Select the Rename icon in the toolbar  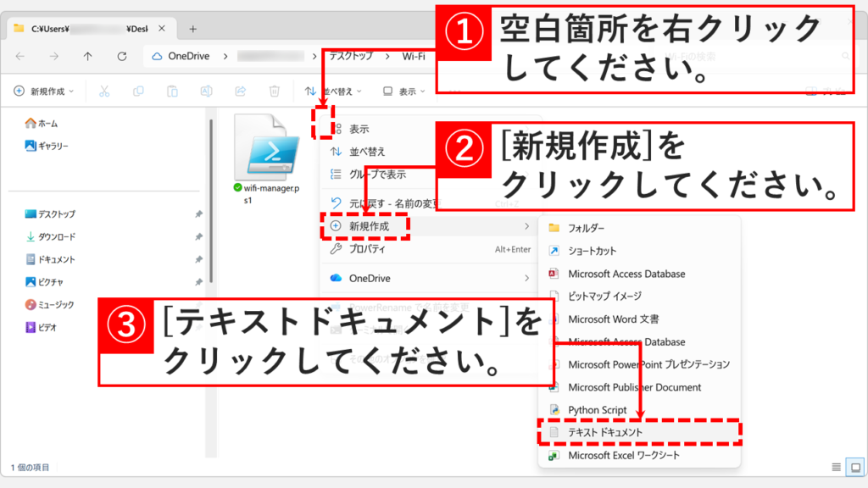(x=206, y=91)
